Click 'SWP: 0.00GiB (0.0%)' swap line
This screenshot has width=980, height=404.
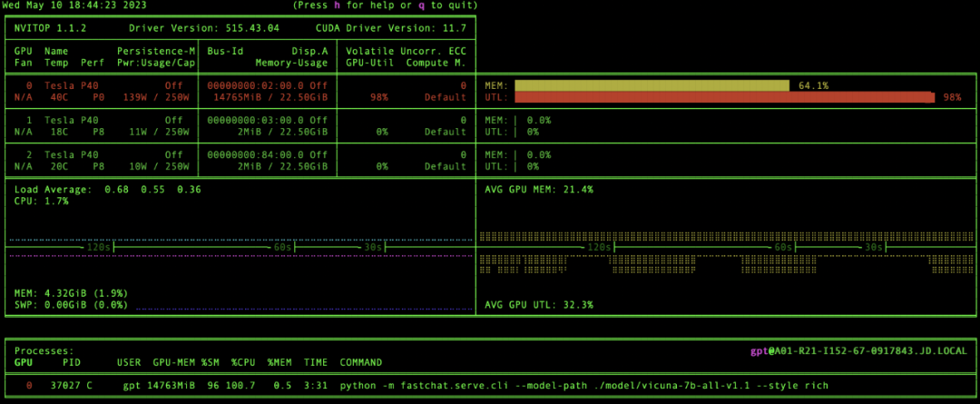[x=72, y=305]
